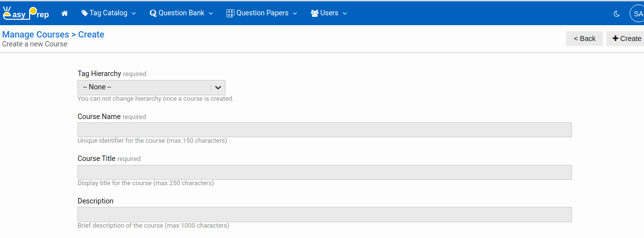The width and height of the screenshot is (644, 238).
Task: Click the Create button label
Action: pyautogui.click(x=631, y=39)
